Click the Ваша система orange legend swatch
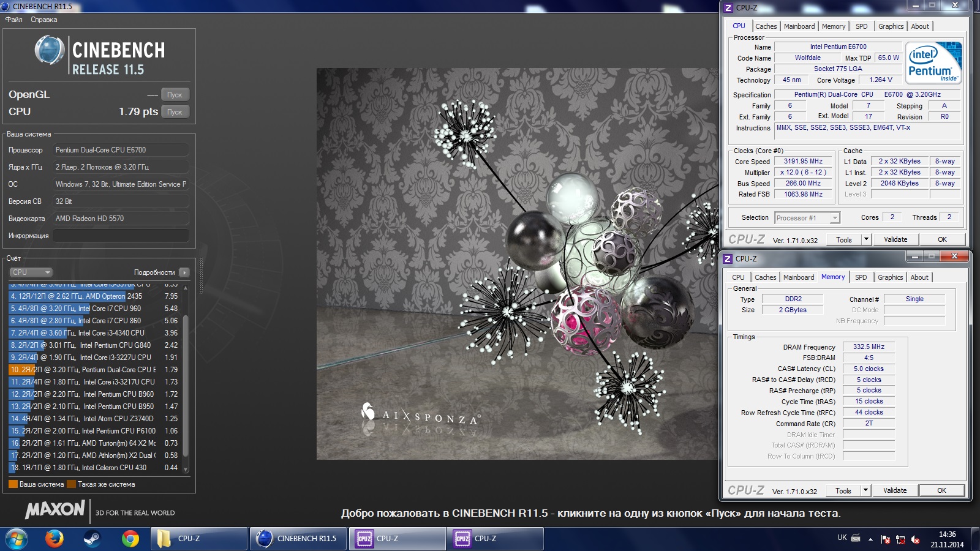 point(13,484)
